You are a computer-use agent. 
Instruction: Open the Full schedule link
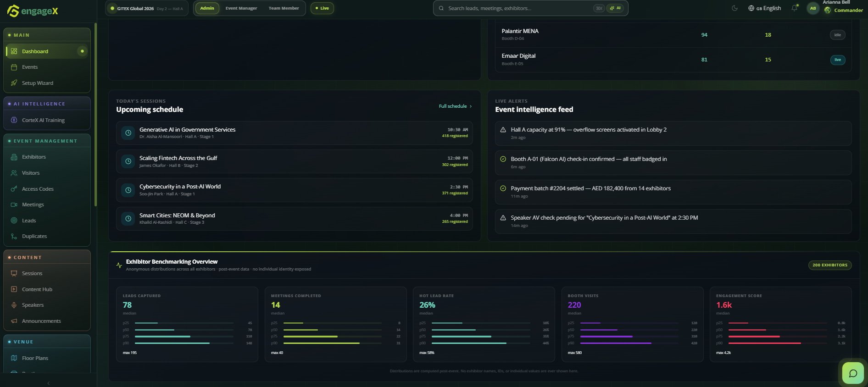(x=455, y=106)
